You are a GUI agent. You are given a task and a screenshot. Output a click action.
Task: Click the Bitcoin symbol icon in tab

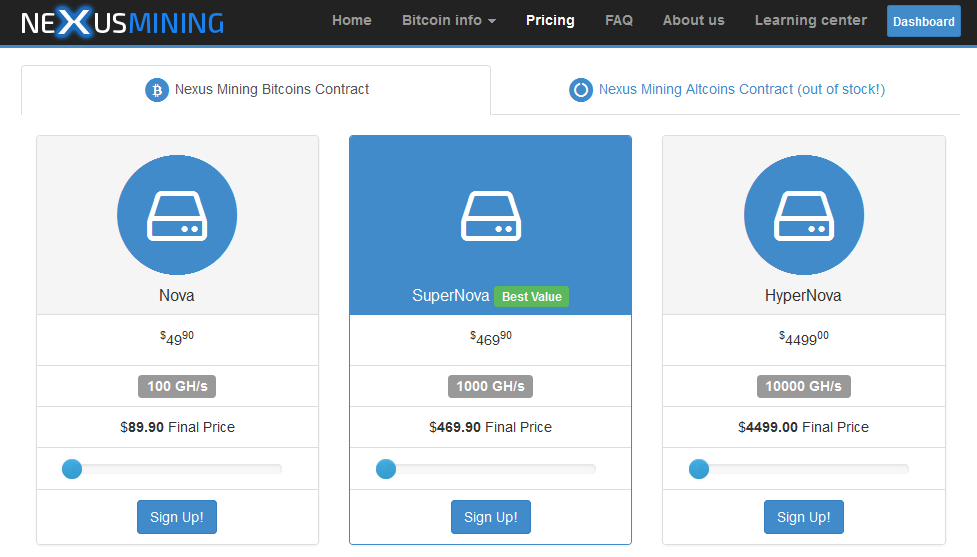(x=157, y=90)
